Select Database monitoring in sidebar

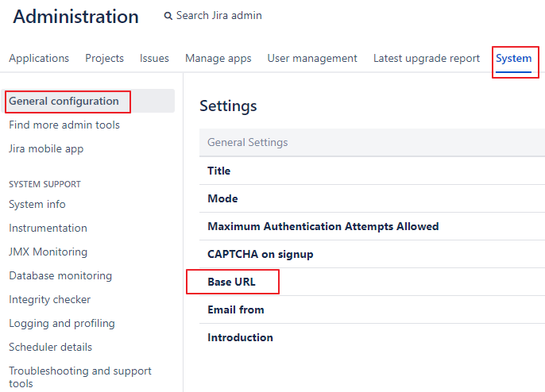[x=60, y=275]
